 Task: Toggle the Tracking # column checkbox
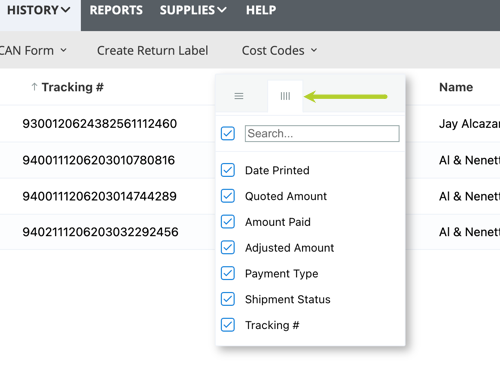point(228,325)
